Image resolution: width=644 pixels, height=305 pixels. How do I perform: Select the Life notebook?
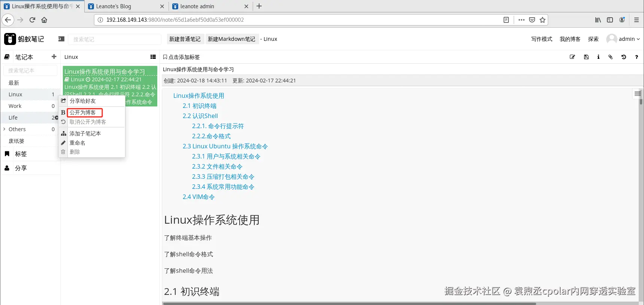pyautogui.click(x=30, y=118)
